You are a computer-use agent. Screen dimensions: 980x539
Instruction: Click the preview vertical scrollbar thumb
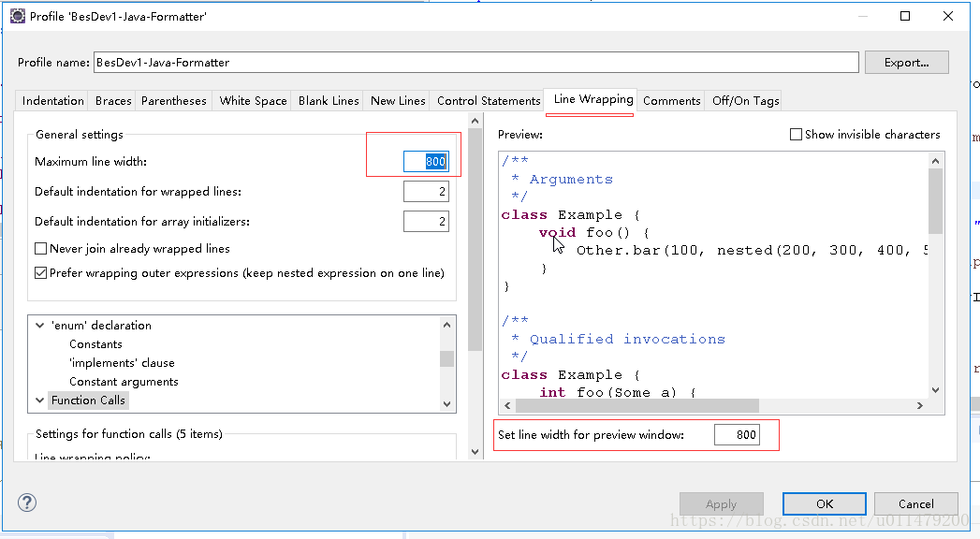coord(935,200)
